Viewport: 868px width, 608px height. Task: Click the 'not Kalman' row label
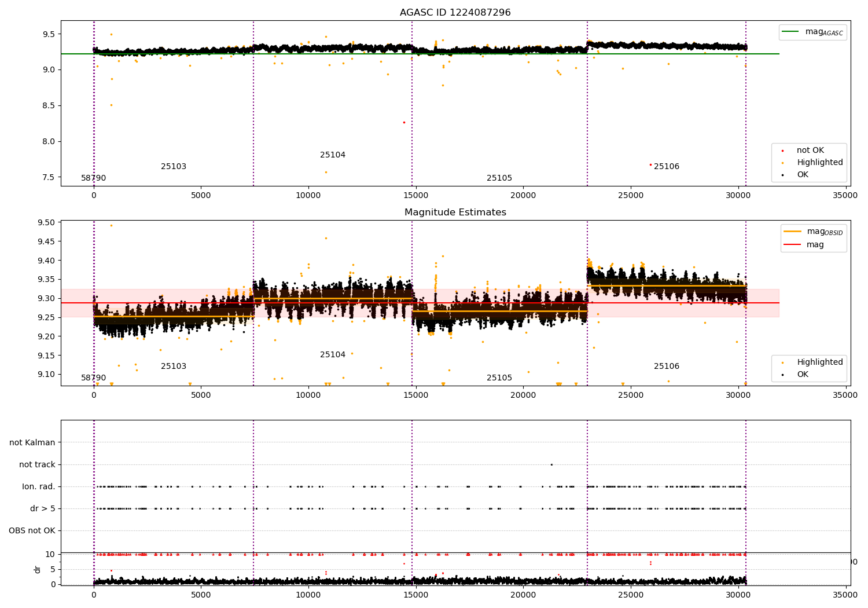click(32, 443)
